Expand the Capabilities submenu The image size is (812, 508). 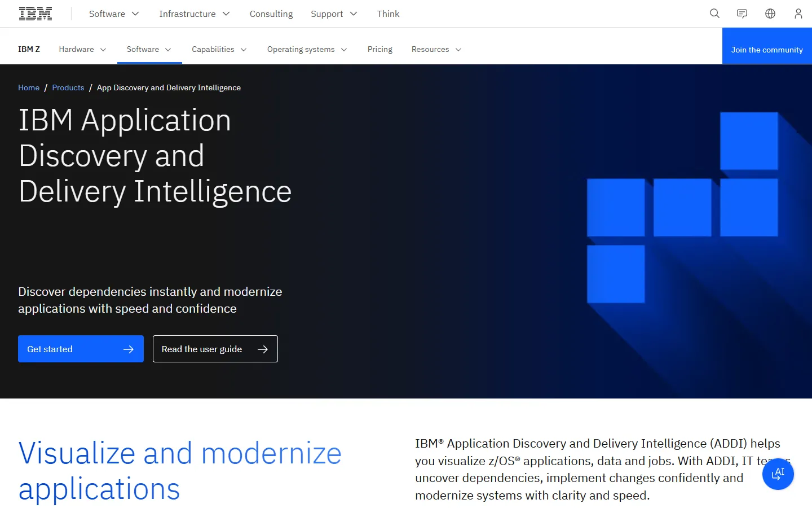pos(219,50)
